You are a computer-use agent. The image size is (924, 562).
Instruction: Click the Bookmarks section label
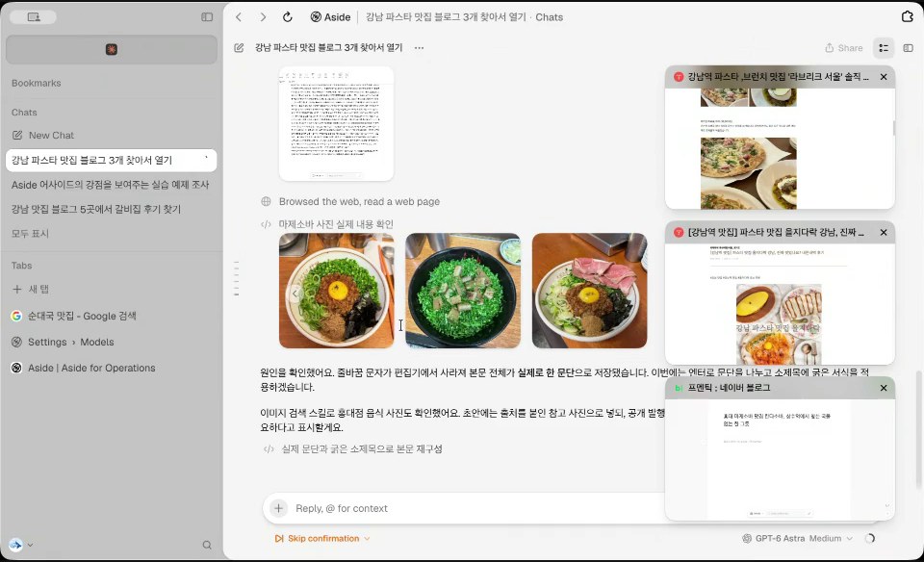(36, 83)
